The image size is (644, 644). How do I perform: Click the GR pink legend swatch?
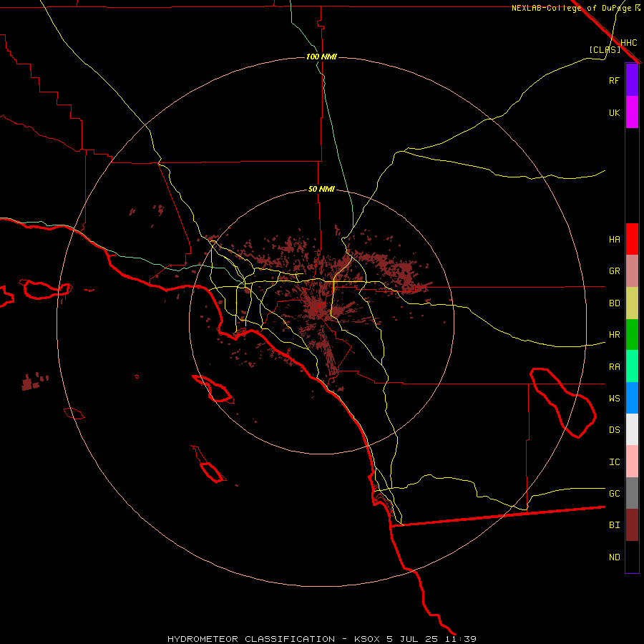632,271
